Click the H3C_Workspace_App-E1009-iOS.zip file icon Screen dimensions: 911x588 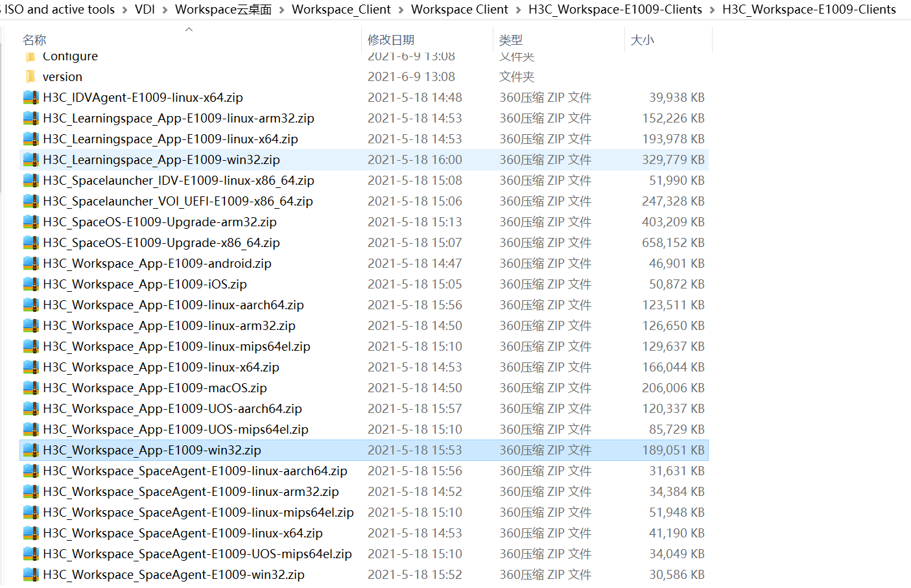[30, 284]
